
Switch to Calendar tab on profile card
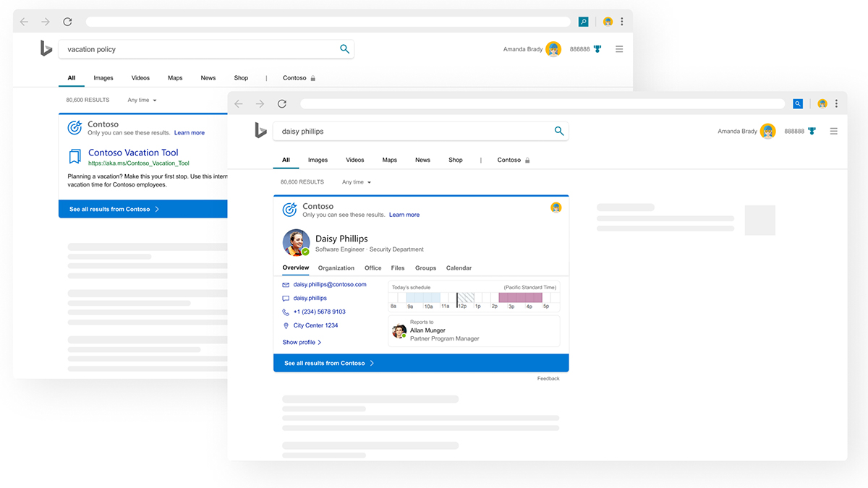(x=459, y=268)
